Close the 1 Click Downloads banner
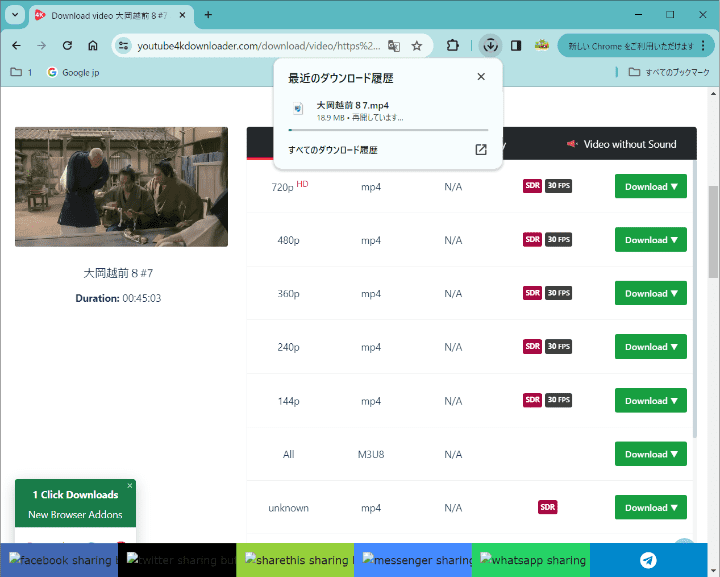 pyautogui.click(x=129, y=486)
